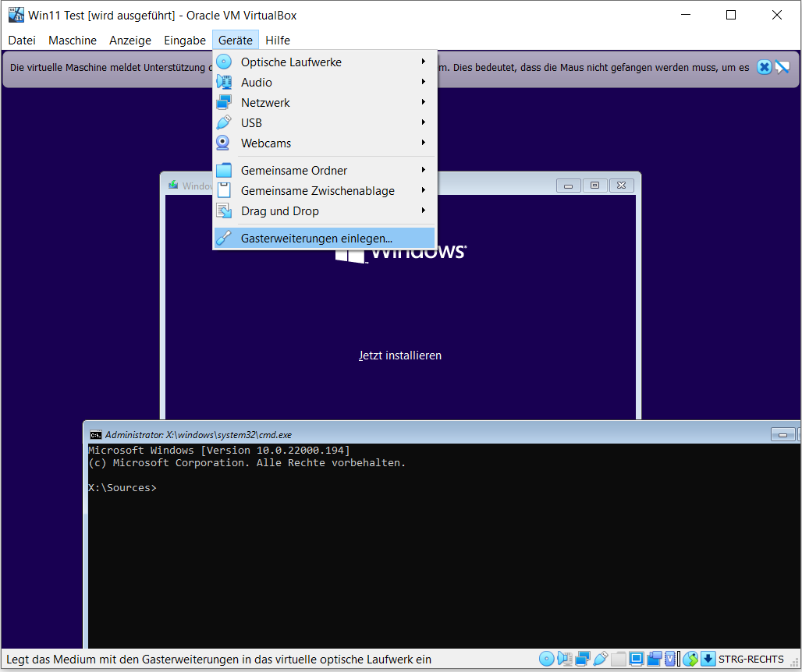Expand the Gemeinsame Ordner submenu arrow
The height and width of the screenshot is (672, 802).
coord(424,170)
